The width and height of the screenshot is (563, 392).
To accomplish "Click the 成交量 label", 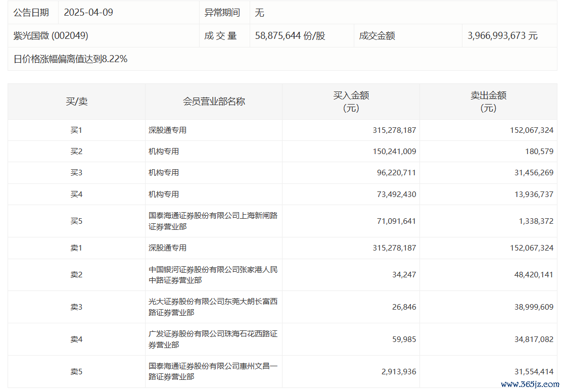I will click(x=220, y=35).
